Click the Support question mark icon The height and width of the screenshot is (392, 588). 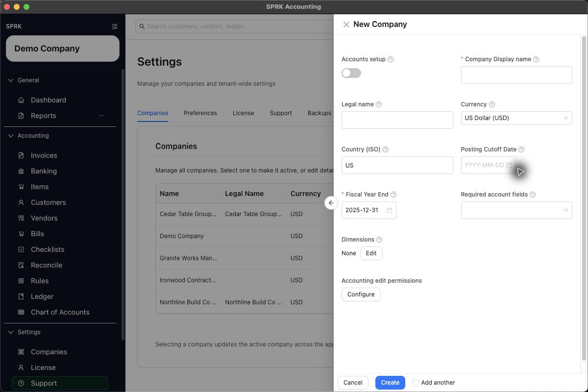21,383
